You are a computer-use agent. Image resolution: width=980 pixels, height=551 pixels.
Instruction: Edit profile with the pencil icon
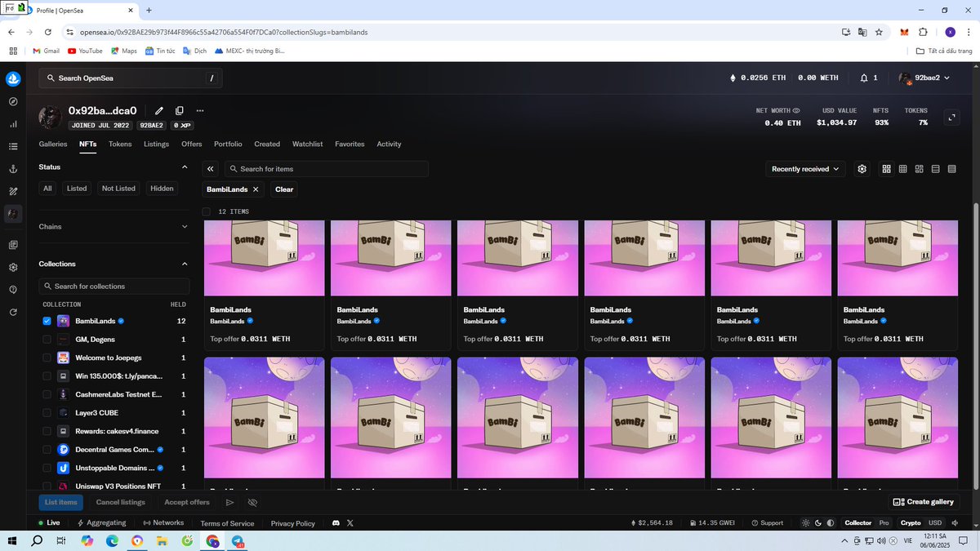pyautogui.click(x=159, y=110)
